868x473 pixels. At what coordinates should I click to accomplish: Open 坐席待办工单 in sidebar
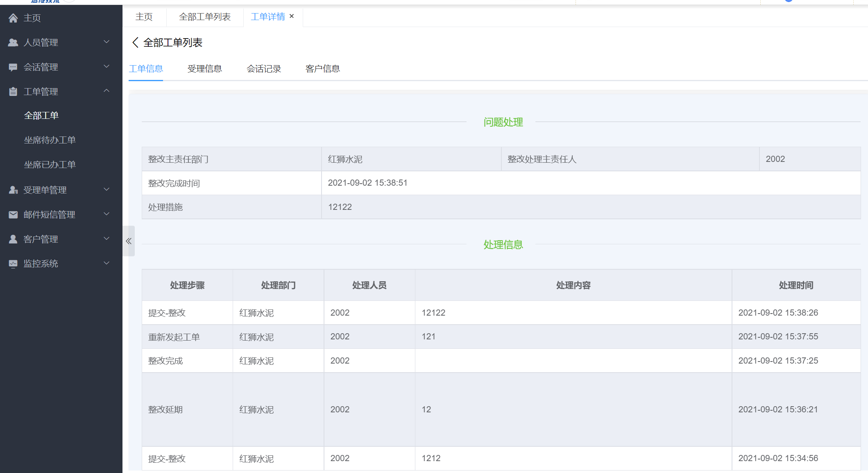(x=50, y=140)
